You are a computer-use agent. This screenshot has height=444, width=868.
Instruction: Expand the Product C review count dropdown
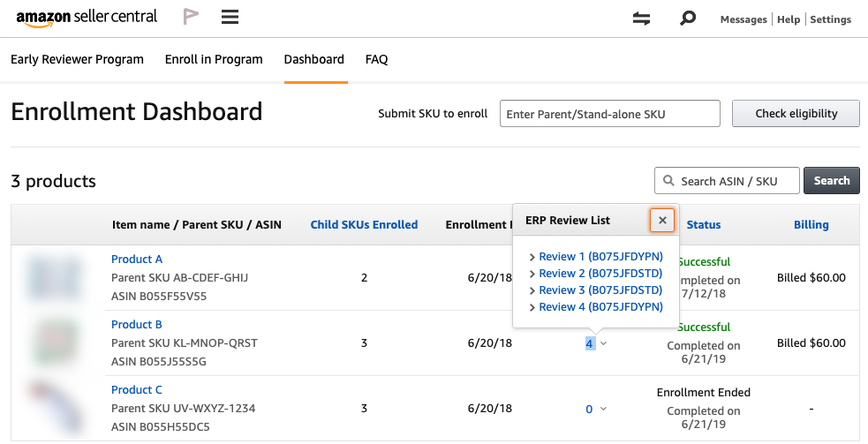click(x=603, y=409)
